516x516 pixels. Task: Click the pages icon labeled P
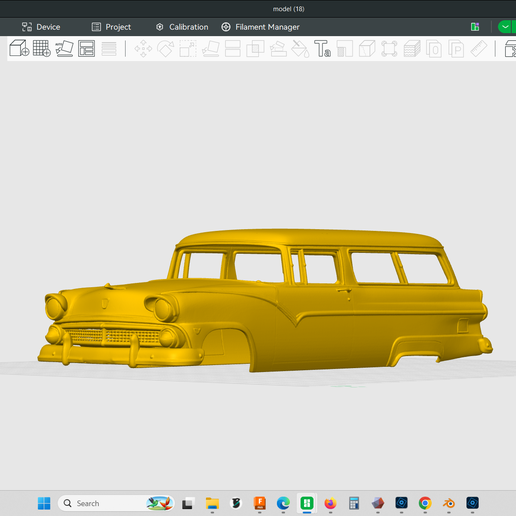456,49
